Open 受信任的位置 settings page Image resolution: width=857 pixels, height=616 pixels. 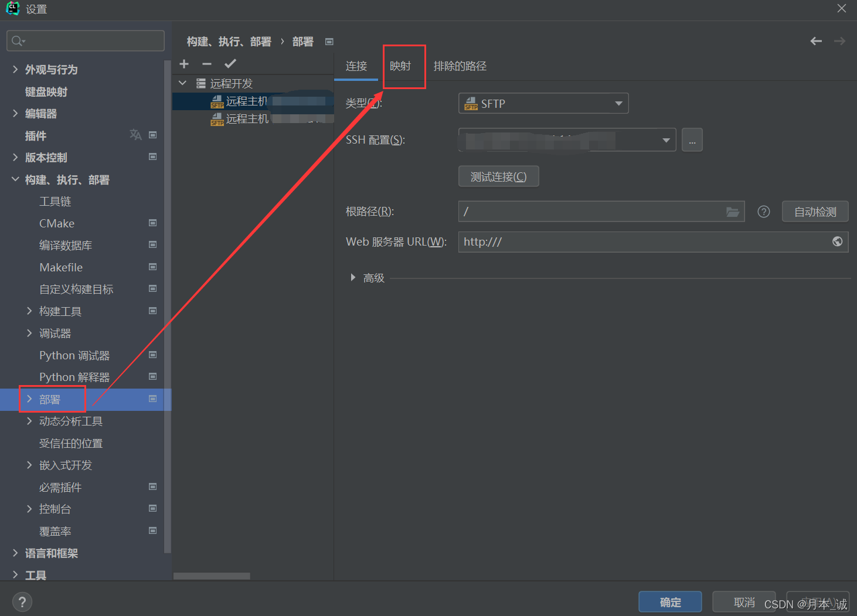tap(71, 443)
